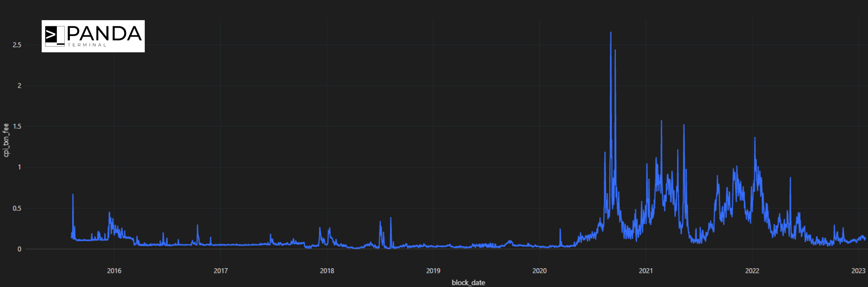868x287 pixels.
Task: Click the 0 y-axis tick label
Action: pyautogui.click(x=19, y=249)
